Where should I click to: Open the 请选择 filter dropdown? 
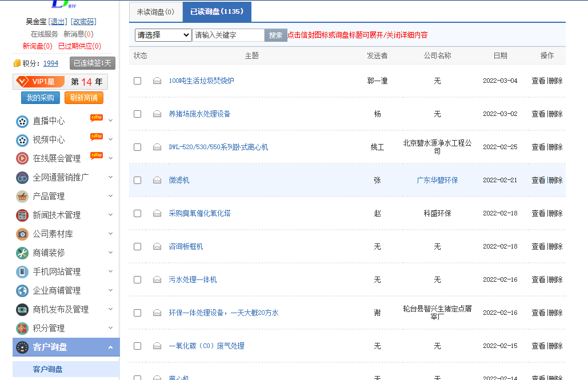(x=163, y=35)
